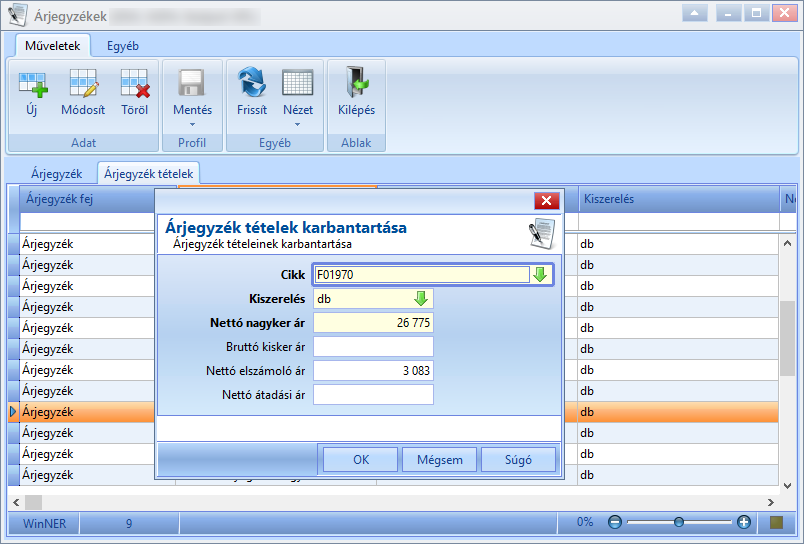Close the Árjegyzék tételek karbantartása dialog
This screenshot has height=544, width=804.
click(547, 200)
